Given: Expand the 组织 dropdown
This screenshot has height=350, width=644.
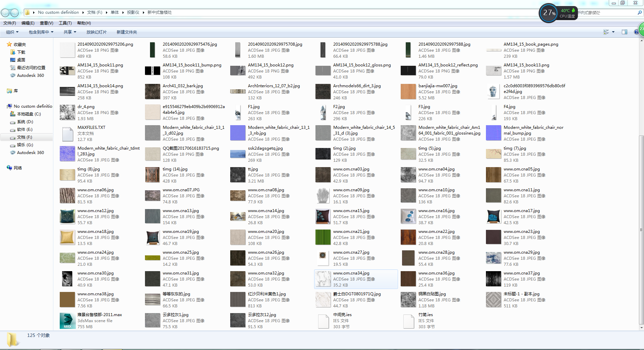Looking at the screenshot, I should point(12,32).
